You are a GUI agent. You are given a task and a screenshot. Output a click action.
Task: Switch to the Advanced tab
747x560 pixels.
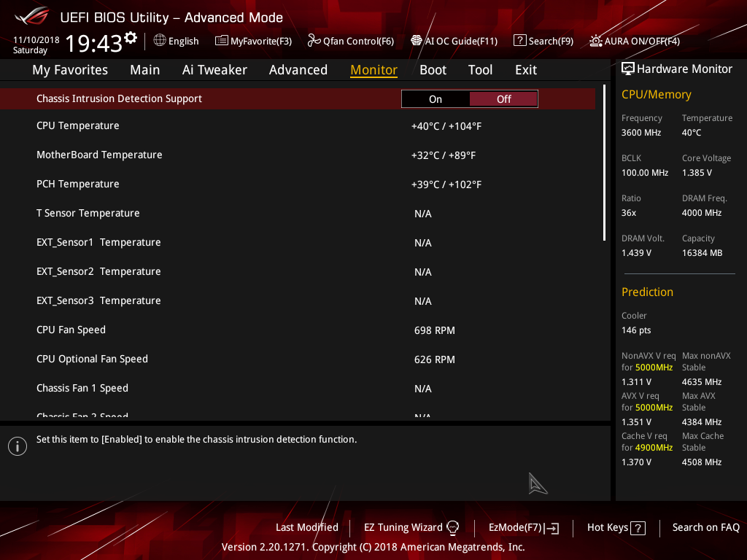(x=298, y=69)
